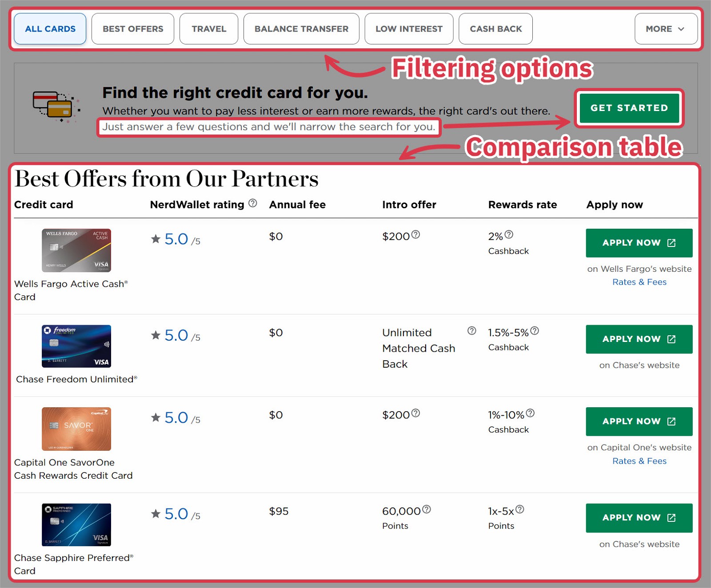Apply now for Wells Fargo Active Cash
The width and height of the screenshot is (711, 588).
639,243
